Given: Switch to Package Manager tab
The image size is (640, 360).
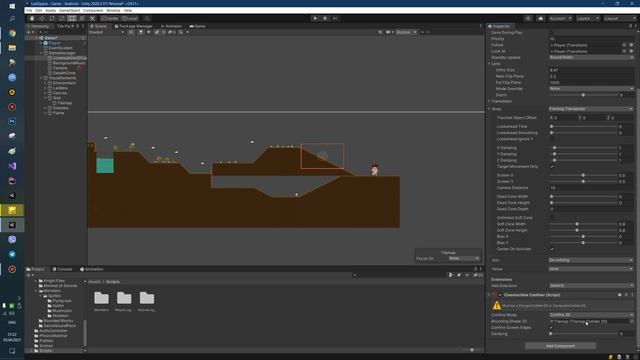Looking at the screenshot, I should pos(133,26).
